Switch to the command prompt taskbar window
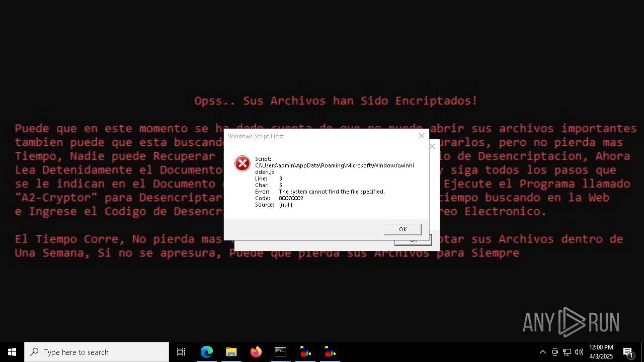Image resolution: width=644 pixels, height=362 pixels. coord(280,352)
